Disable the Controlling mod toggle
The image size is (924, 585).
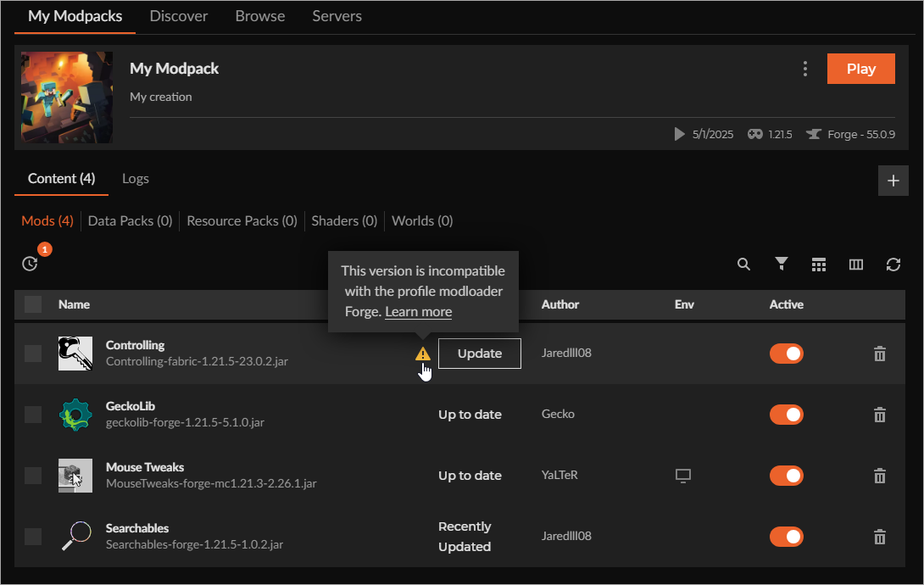tap(786, 354)
